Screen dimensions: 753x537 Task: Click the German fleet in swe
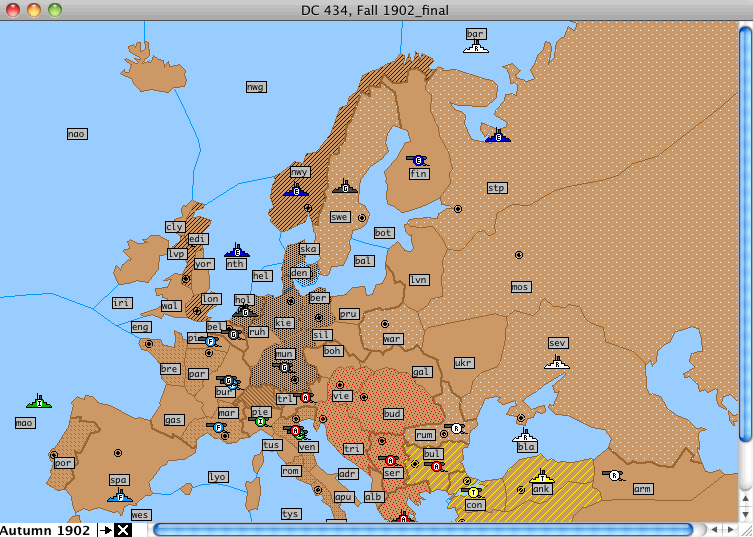345,187
